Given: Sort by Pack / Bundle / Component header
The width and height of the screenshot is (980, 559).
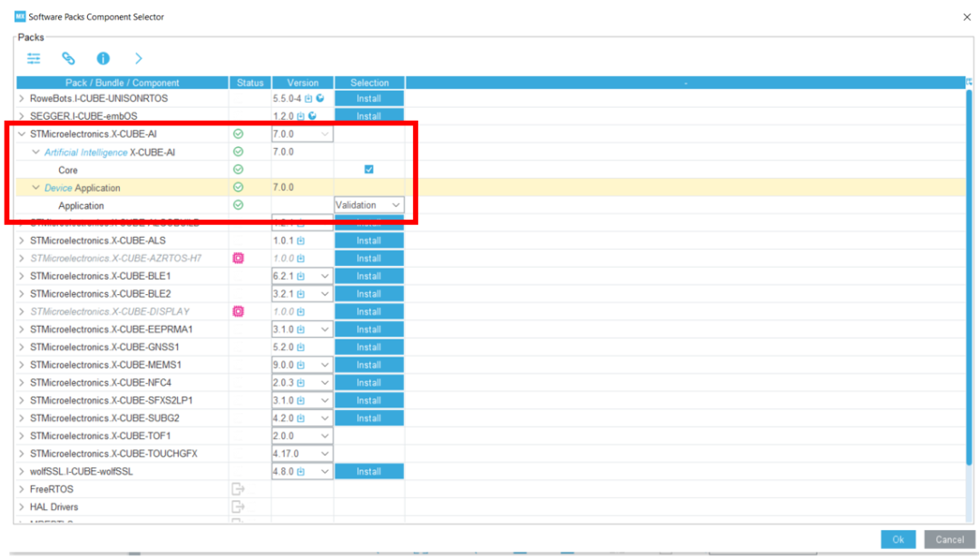Looking at the screenshot, I should [122, 83].
